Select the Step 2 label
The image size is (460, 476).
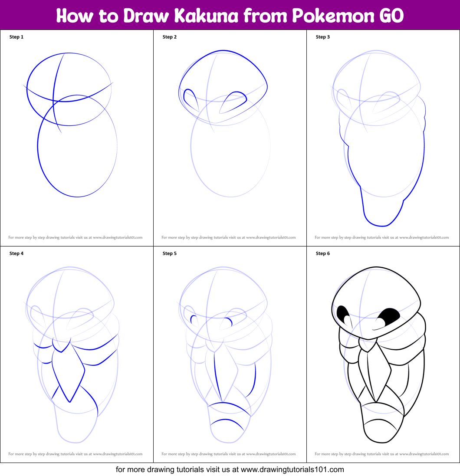(169, 37)
